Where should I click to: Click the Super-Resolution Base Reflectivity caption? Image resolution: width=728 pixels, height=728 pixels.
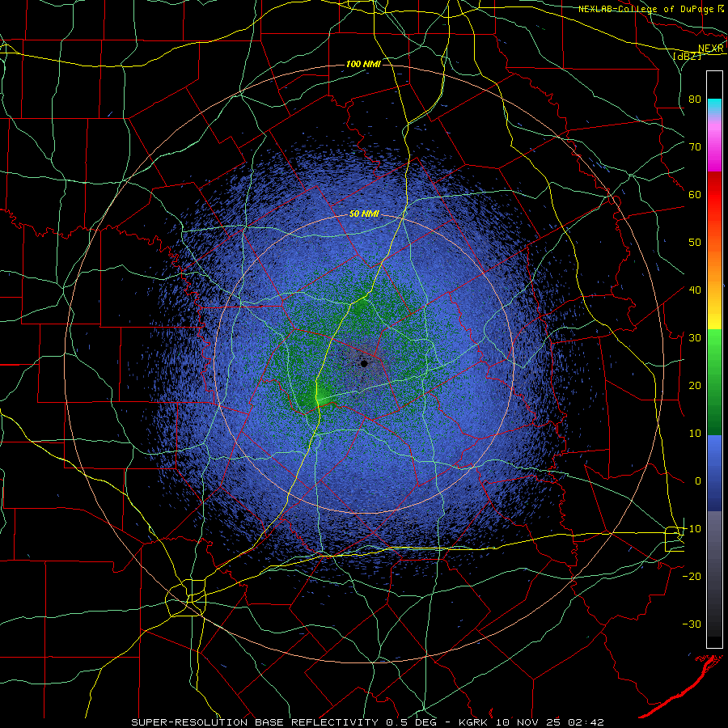click(368, 722)
